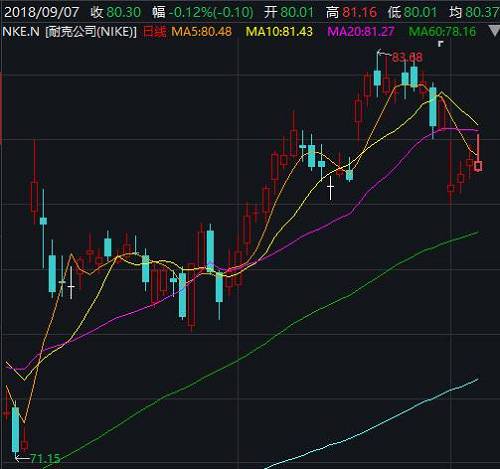Click the date 2018/09/07 in header
The width and height of the screenshot is (500, 469).
tap(41, 13)
